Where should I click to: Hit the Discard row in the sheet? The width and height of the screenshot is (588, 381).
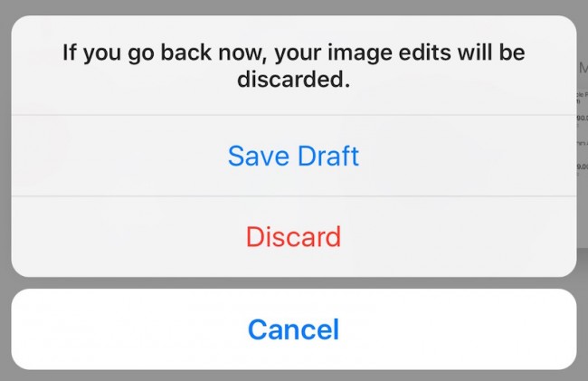(x=294, y=236)
